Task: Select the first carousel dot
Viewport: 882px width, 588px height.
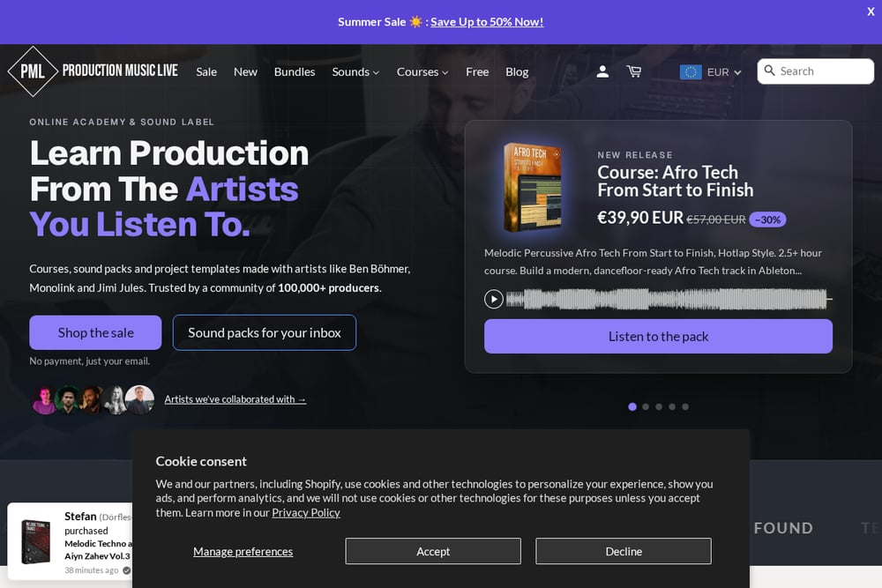Action: pyautogui.click(x=632, y=406)
